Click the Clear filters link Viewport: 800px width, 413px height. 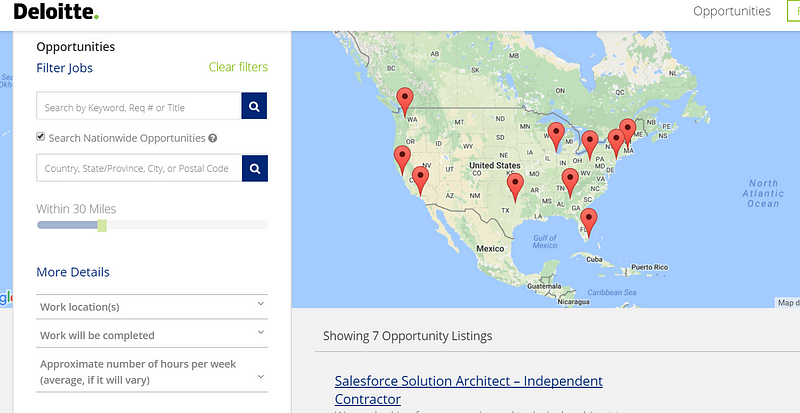point(238,67)
